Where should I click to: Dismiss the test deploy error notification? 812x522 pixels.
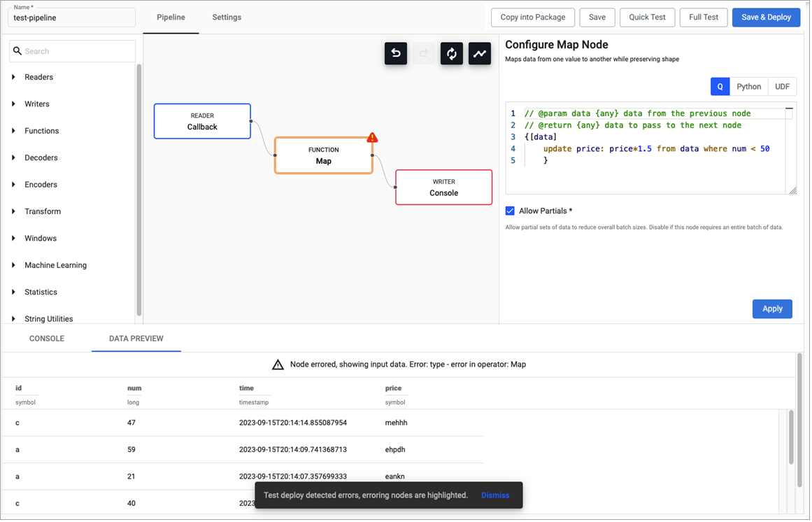click(x=495, y=495)
